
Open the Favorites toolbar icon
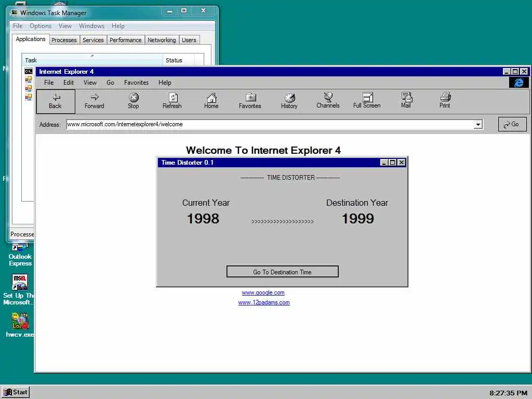coord(250,101)
